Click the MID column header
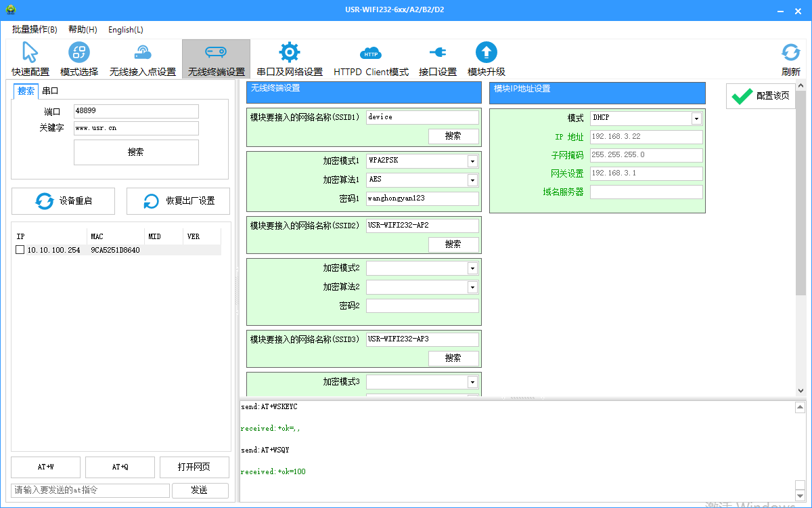The image size is (812, 508). pos(164,237)
